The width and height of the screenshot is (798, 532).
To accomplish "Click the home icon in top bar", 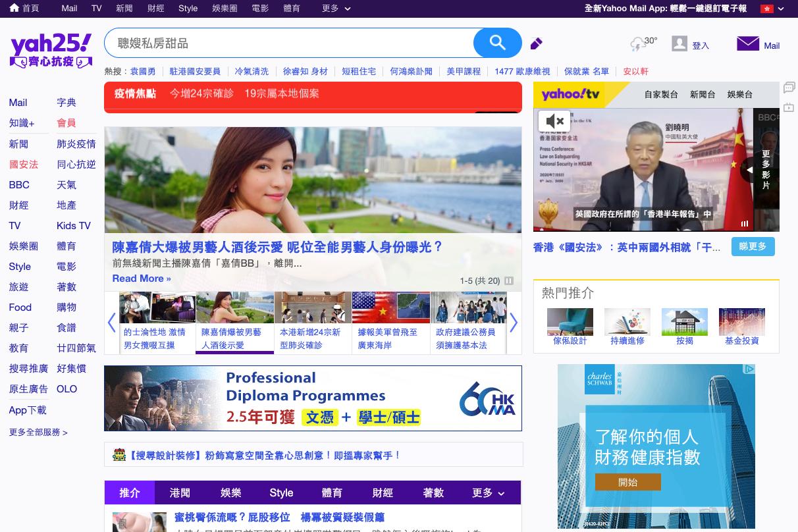I will [14, 8].
